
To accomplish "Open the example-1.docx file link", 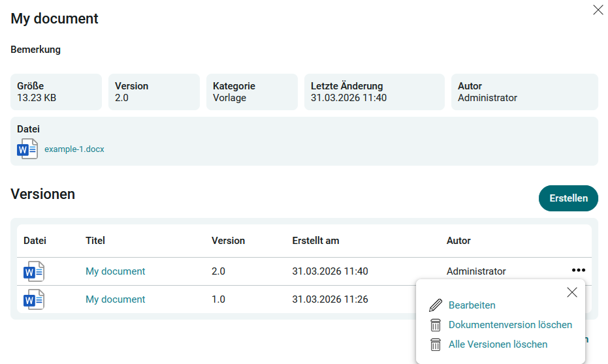I will coord(74,149).
